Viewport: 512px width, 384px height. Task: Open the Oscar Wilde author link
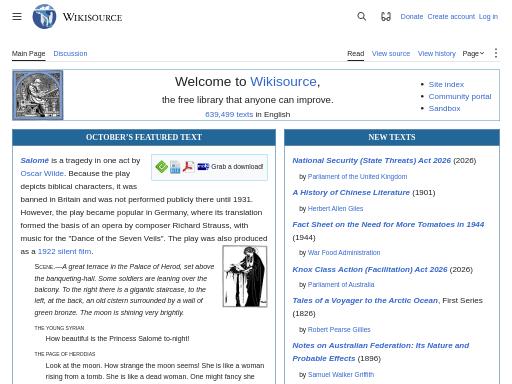point(42,173)
